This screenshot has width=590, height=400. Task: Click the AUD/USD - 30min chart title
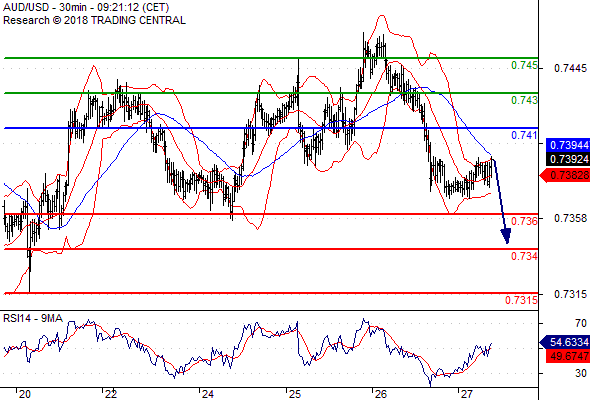pos(86,7)
